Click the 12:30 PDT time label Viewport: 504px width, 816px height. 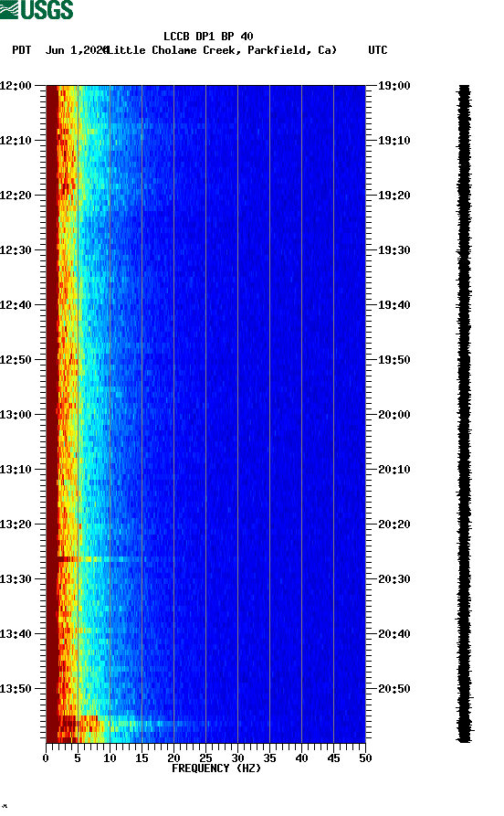[16, 249]
